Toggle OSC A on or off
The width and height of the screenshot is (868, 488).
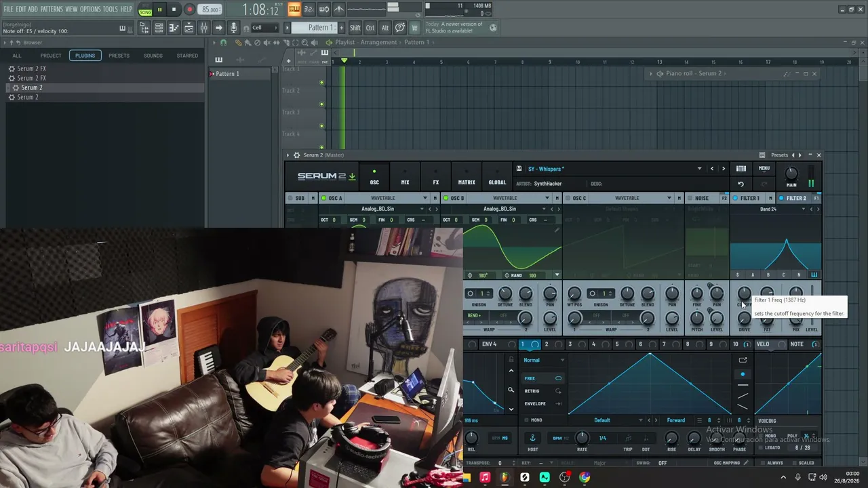(323, 198)
